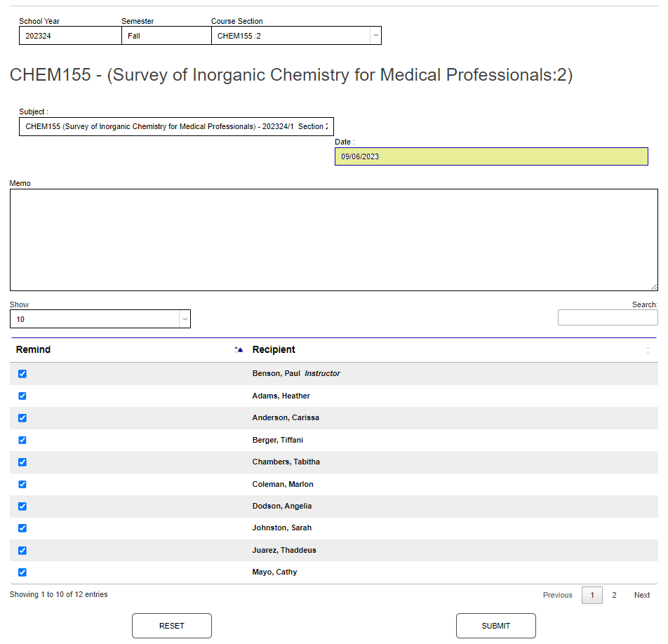Select the School Year field
This screenshot has width=668, height=644.
(x=69, y=36)
